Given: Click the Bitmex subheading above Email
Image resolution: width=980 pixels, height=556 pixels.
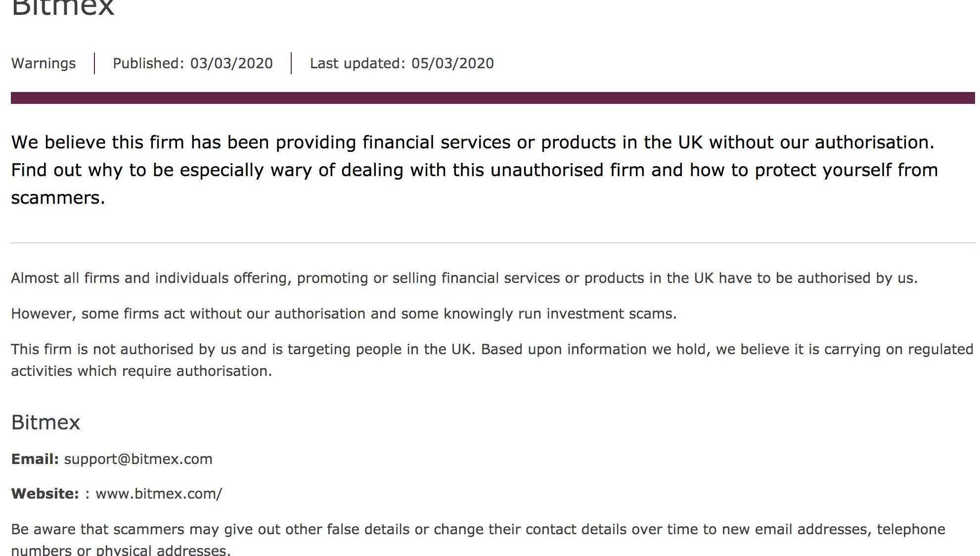Looking at the screenshot, I should point(45,422).
